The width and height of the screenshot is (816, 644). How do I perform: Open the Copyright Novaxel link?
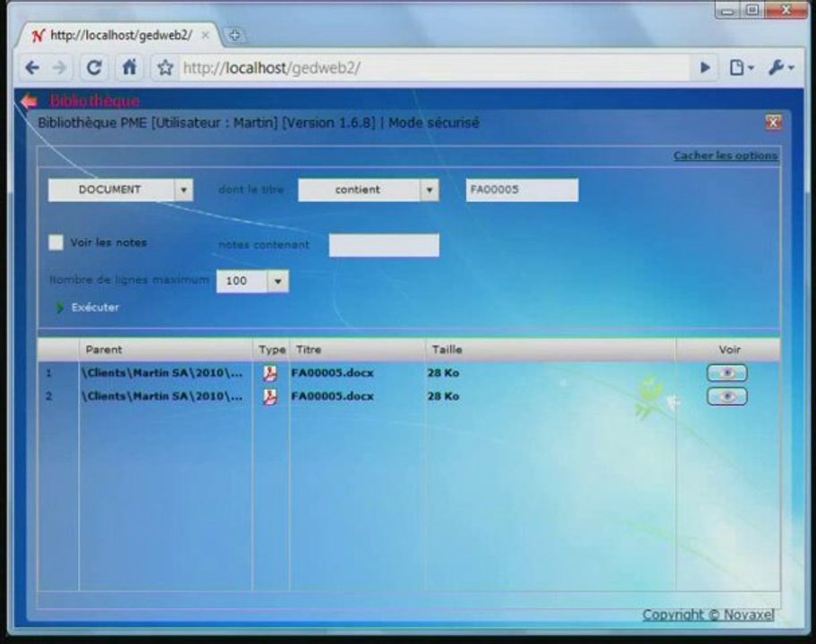point(708,614)
